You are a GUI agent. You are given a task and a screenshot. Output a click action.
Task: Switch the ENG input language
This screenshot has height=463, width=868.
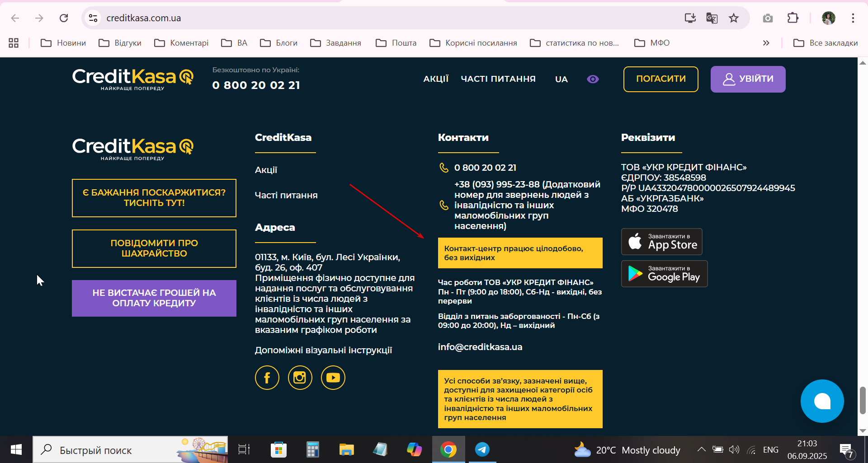tap(771, 450)
